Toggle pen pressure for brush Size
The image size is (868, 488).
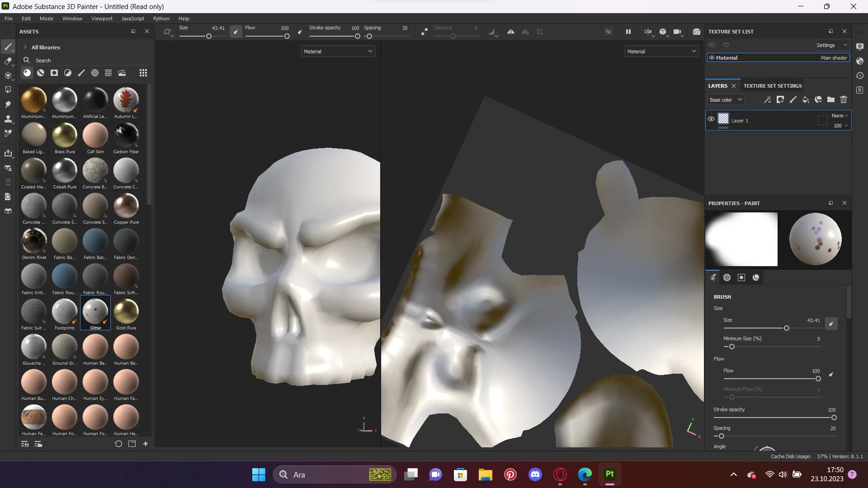click(x=831, y=324)
